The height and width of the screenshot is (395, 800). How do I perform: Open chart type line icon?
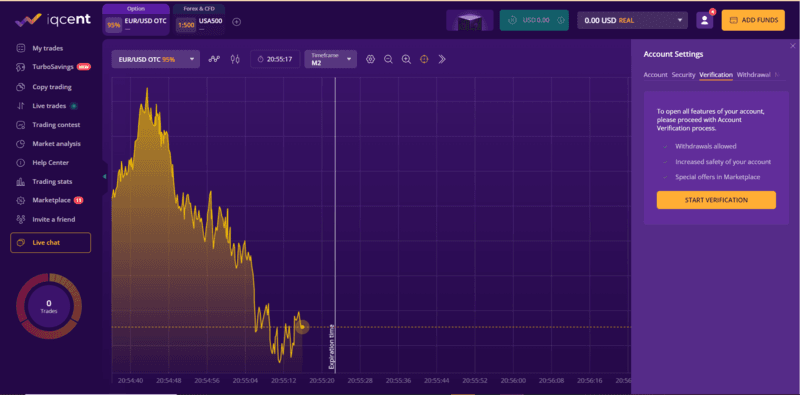pos(214,59)
